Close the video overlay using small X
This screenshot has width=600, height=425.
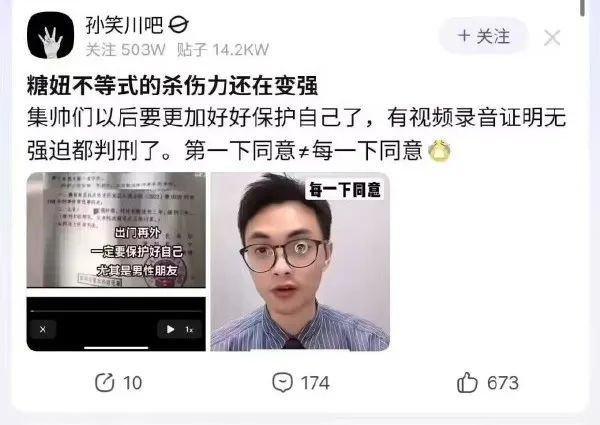tap(43, 329)
